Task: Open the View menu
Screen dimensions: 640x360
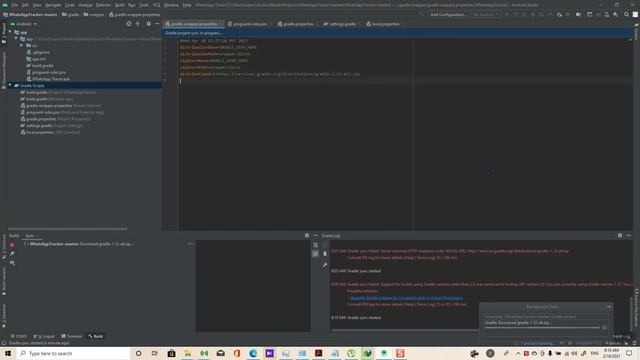Action: click(37, 5)
